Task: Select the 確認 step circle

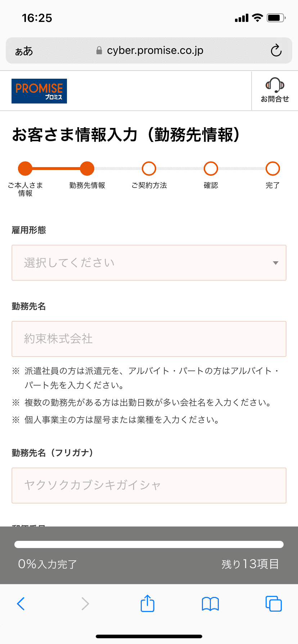Action: [x=211, y=168]
